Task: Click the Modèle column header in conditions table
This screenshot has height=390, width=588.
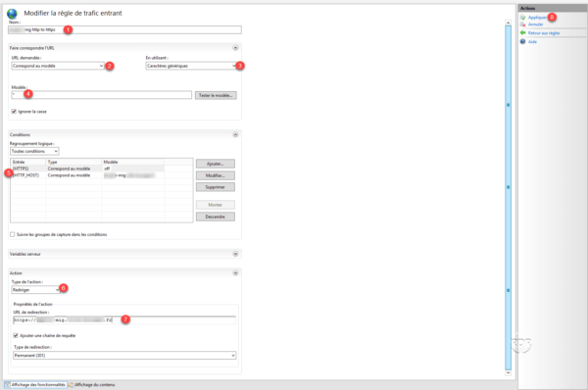Action: 132,162
